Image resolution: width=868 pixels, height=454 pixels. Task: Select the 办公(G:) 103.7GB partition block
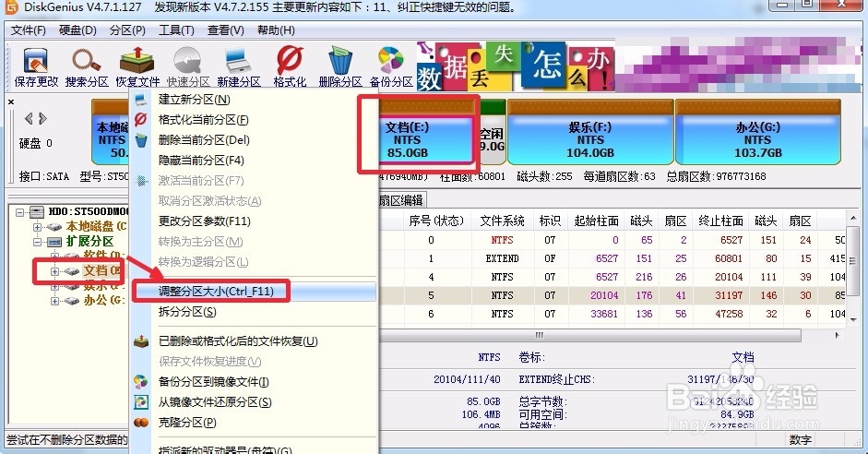click(x=758, y=133)
